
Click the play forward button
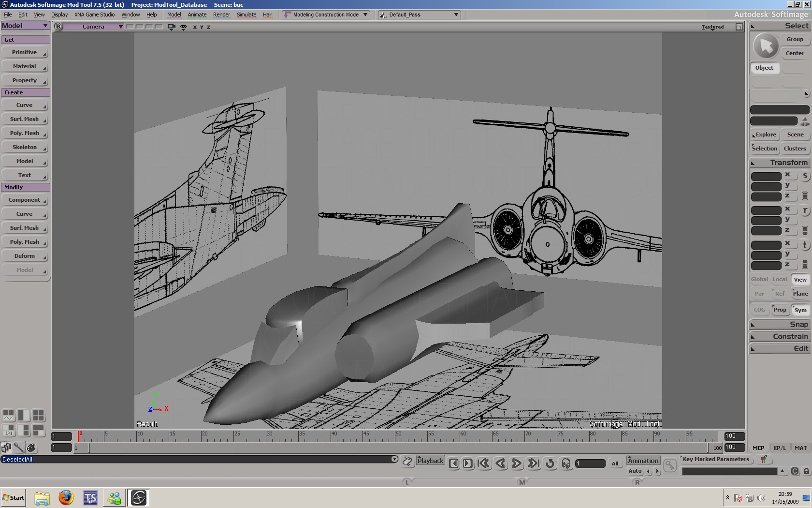[517, 463]
